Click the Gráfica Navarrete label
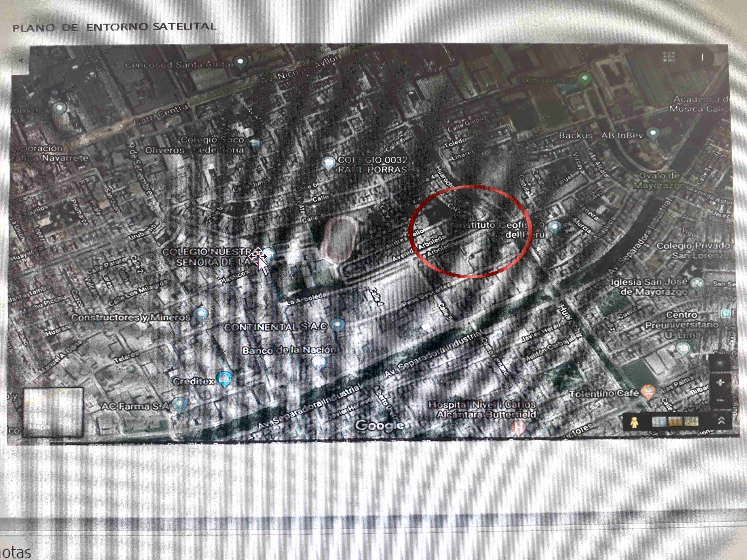The width and height of the screenshot is (747, 560). [50, 158]
